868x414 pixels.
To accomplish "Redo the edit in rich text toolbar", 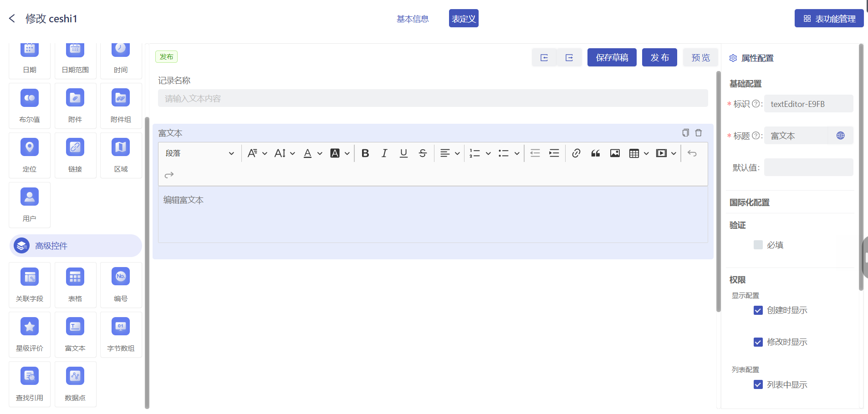I will click(x=169, y=175).
